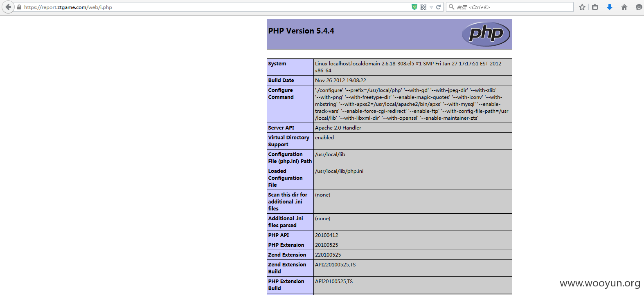
Task: Click the 'Configure Command' row label
Action: (281, 94)
